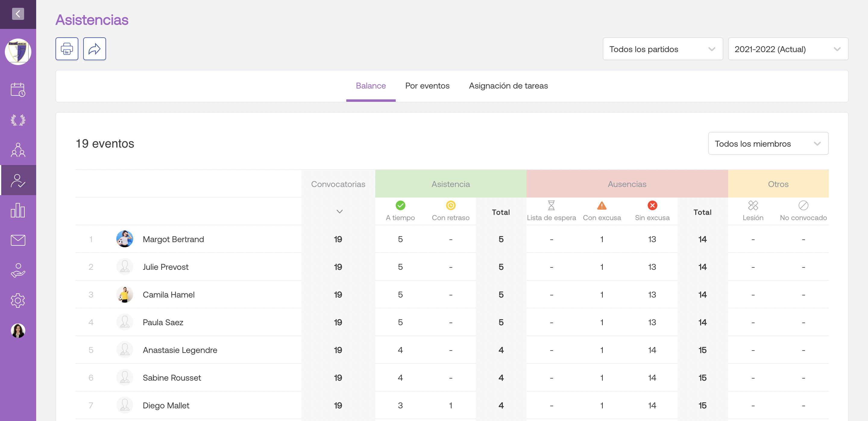Open the team members group icon
The image size is (868, 421).
pyautogui.click(x=18, y=150)
